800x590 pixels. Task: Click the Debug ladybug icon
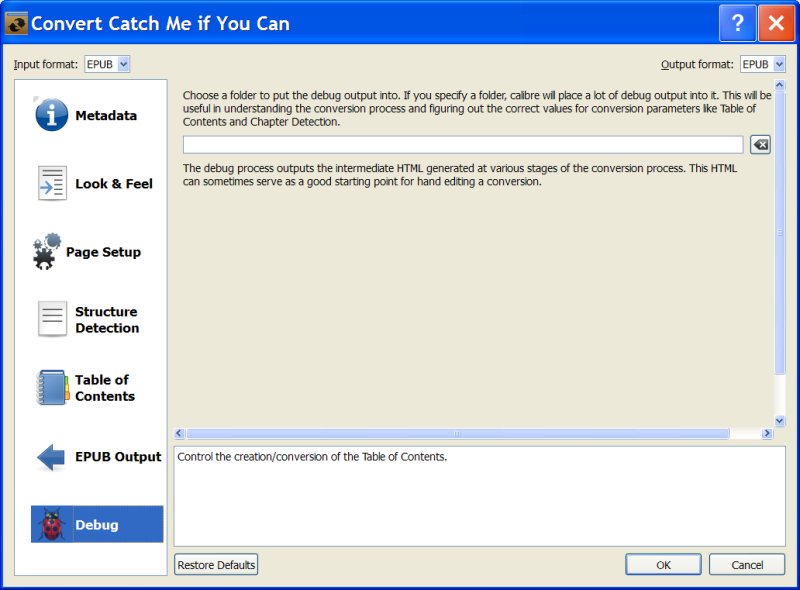point(53,524)
